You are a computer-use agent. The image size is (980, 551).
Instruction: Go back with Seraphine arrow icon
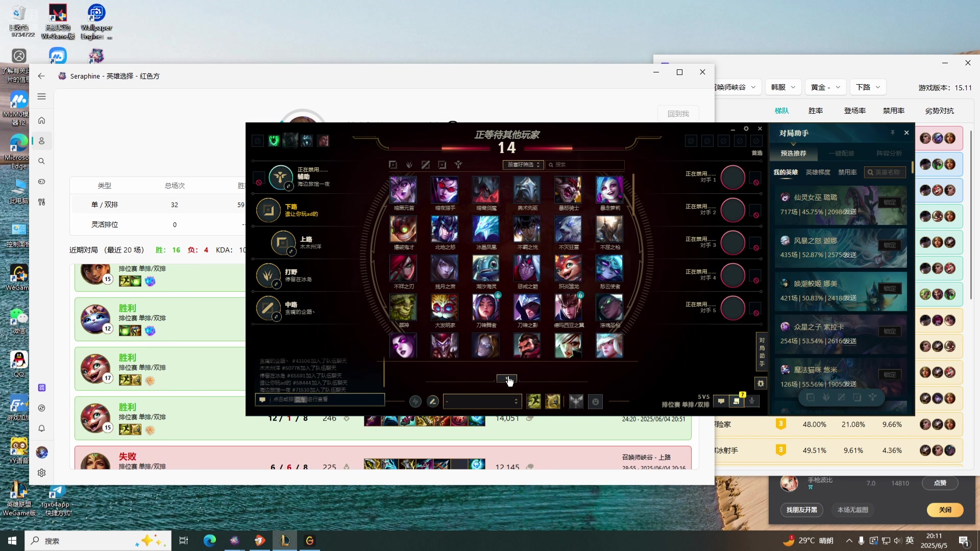41,76
